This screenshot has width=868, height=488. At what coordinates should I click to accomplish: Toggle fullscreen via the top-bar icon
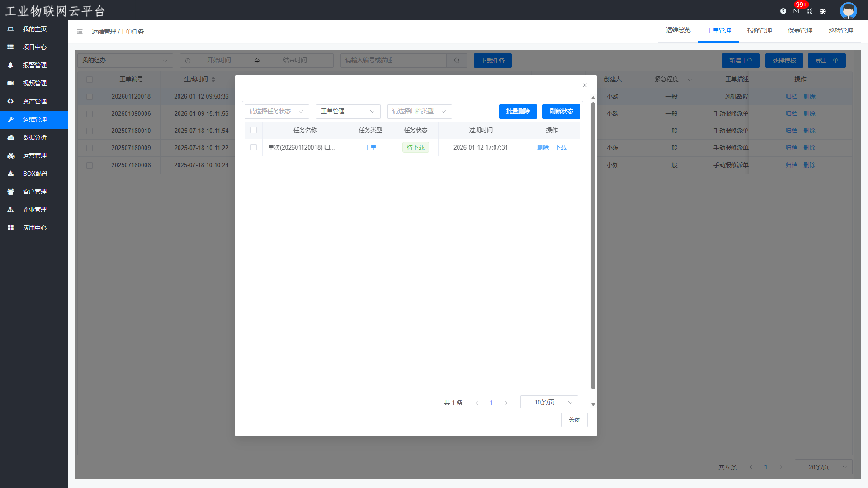pyautogui.click(x=809, y=11)
